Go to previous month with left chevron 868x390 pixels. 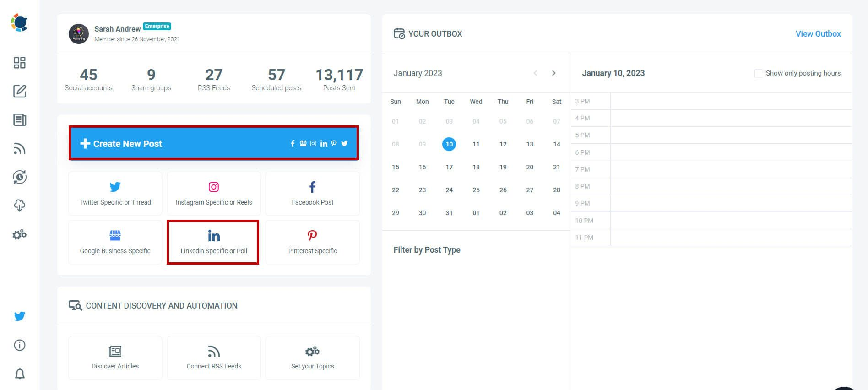click(535, 73)
